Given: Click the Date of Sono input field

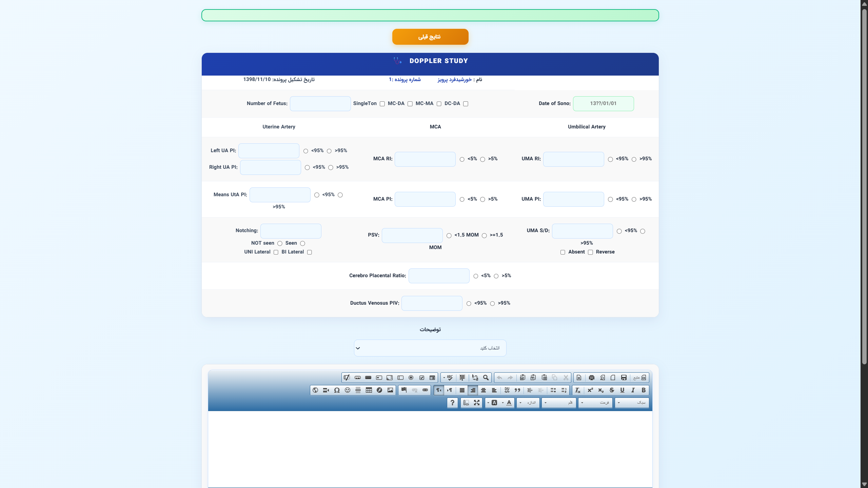Looking at the screenshot, I should pyautogui.click(x=603, y=104).
